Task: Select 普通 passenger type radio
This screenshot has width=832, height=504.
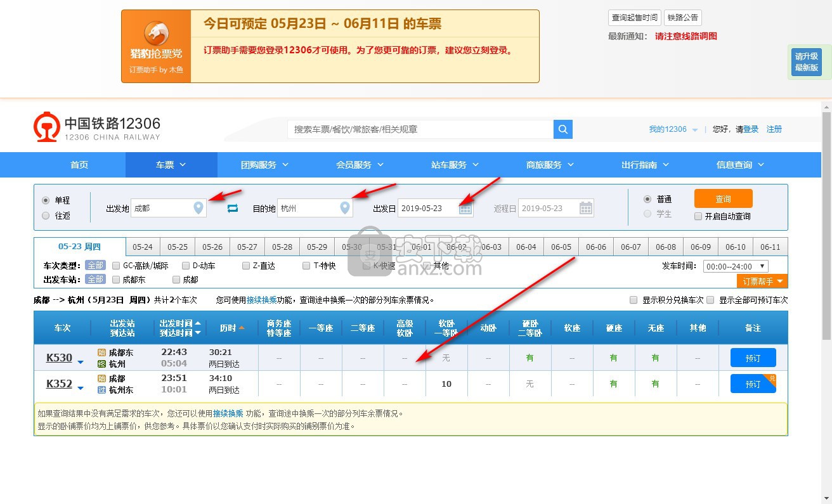Action: click(x=647, y=199)
